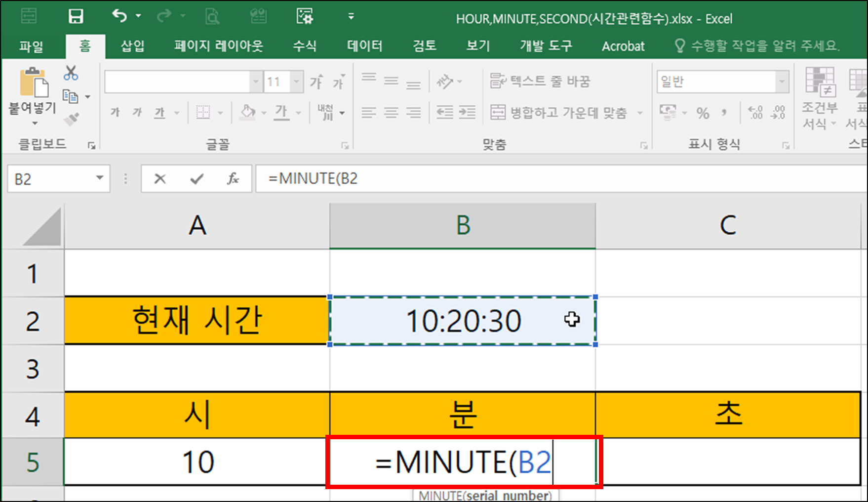Image resolution: width=868 pixels, height=502 pixels.
Task: Click the accounting currency format icon
Action: [x=668, y=112]
